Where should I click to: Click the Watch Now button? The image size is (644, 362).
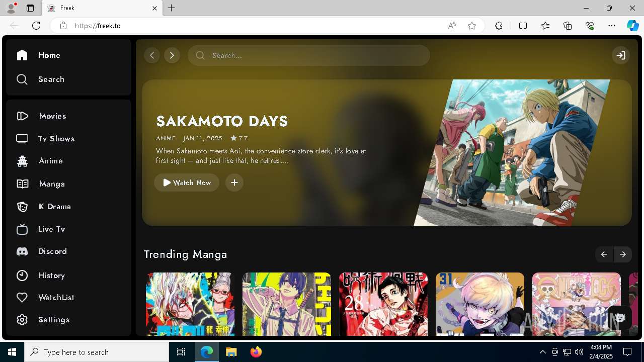coord(187,183)
